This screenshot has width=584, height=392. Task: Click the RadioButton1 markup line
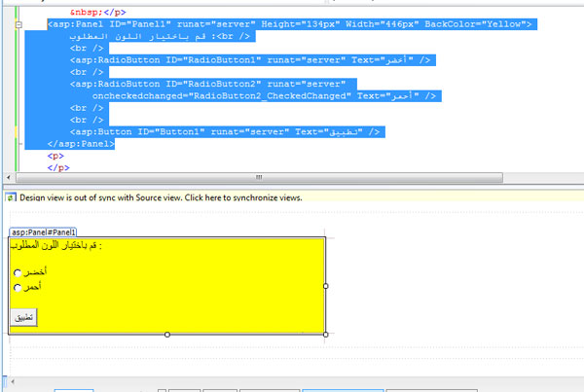(x=243, y=59)
